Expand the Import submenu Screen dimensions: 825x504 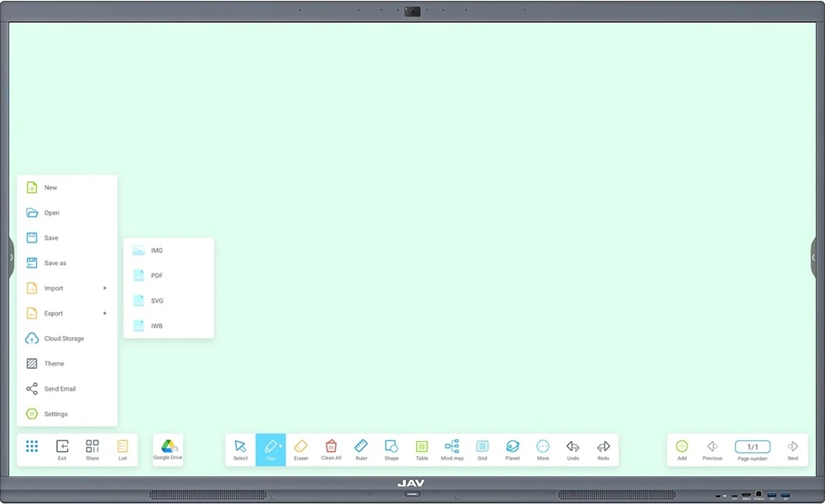tap(67, 288)
